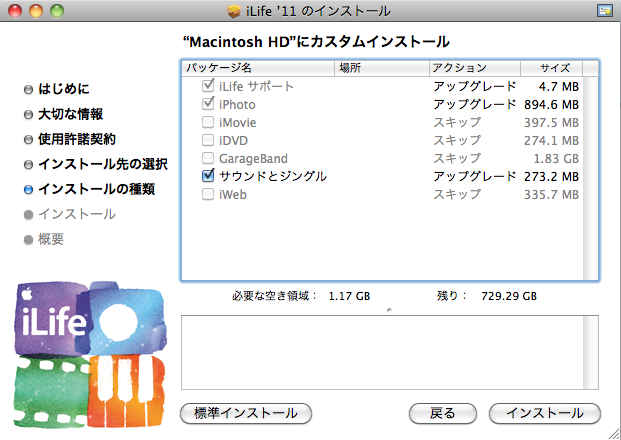The width and height of the screenshot is (621, 440).
Task: Select the iMovie row label
Action: (238, 123)
